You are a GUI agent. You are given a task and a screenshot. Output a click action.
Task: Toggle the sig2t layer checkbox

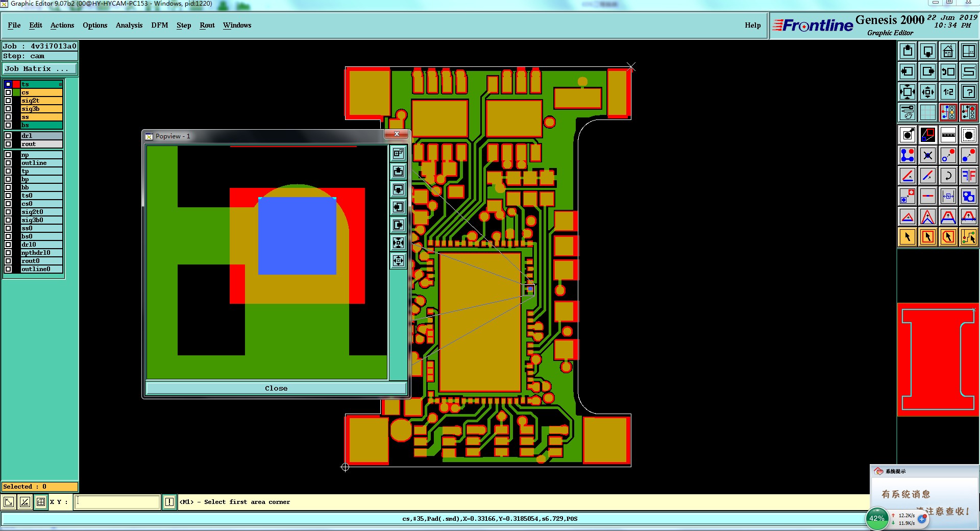point(8,101)
